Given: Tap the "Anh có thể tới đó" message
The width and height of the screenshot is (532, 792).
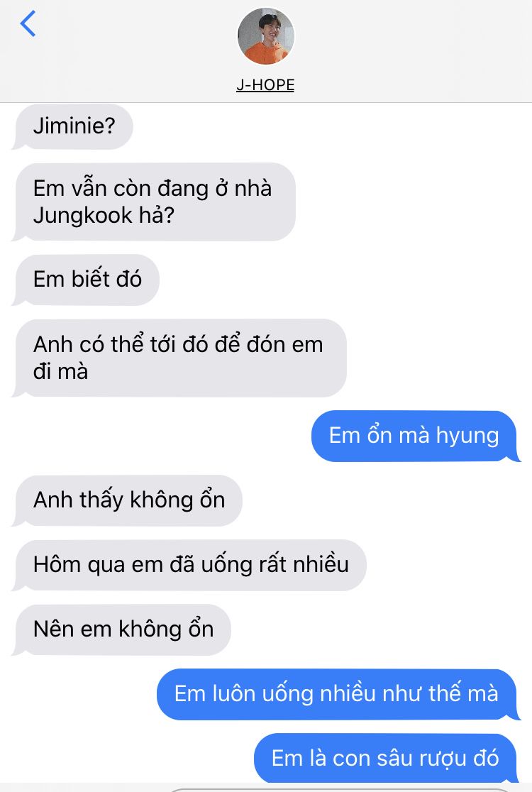Looking at the screenshot, I should coord(179,358).
